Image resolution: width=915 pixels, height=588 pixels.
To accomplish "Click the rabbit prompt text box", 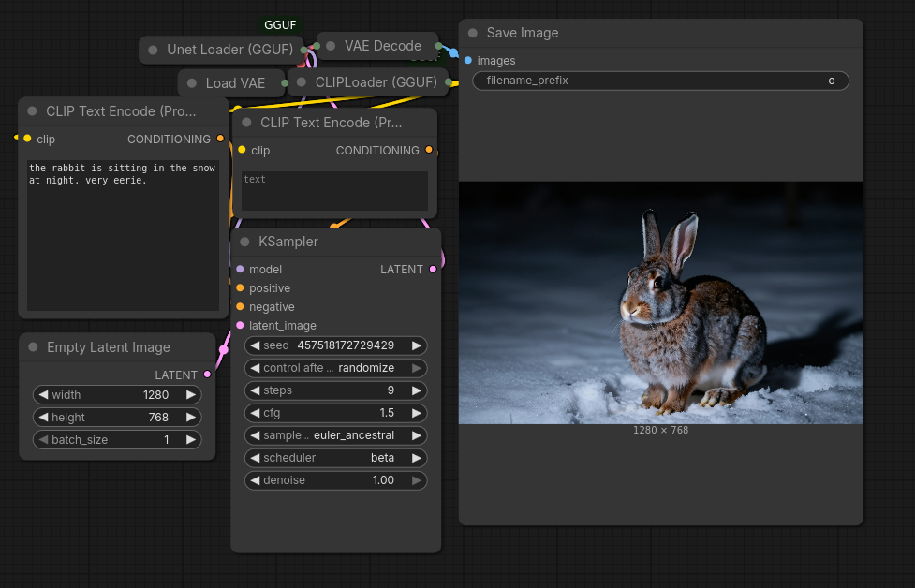I will pyautogui.click(x=123, y=234).
